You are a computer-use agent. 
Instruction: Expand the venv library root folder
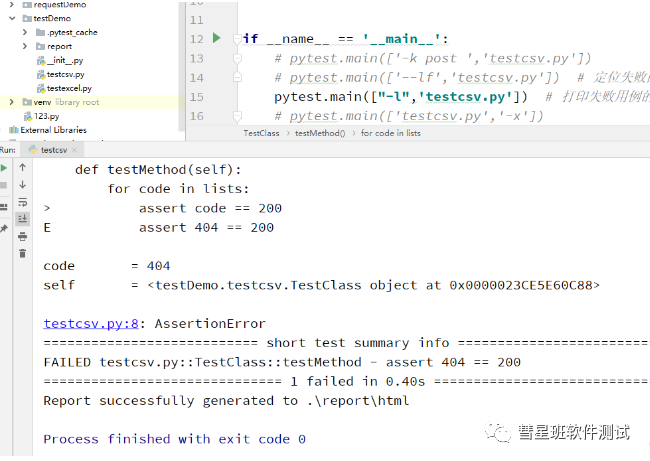coord(11,102)
